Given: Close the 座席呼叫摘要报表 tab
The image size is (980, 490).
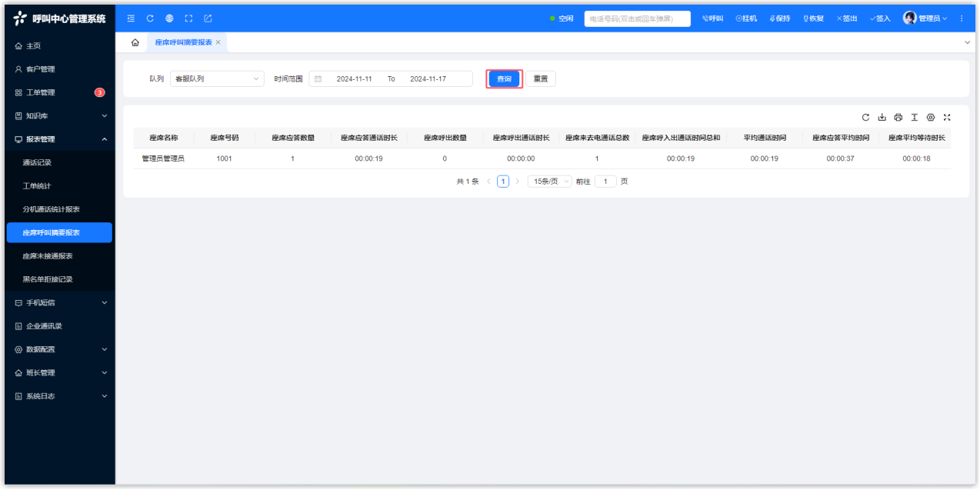Looking at the screenshot, I should point(218,42).
